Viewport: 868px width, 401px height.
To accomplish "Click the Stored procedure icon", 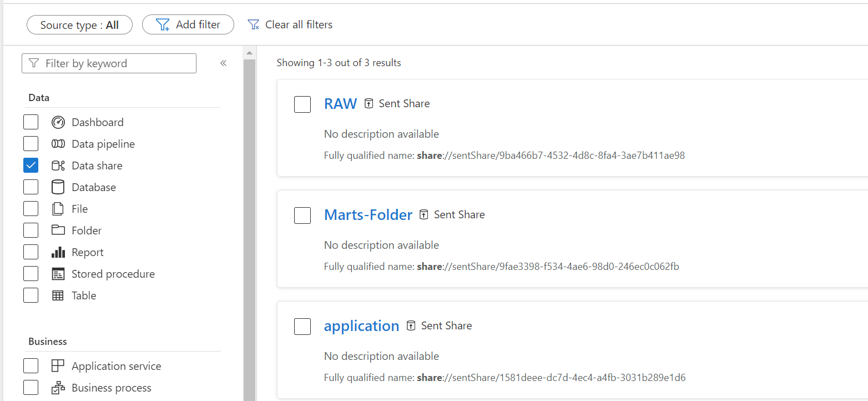I will tap(58, 274).
